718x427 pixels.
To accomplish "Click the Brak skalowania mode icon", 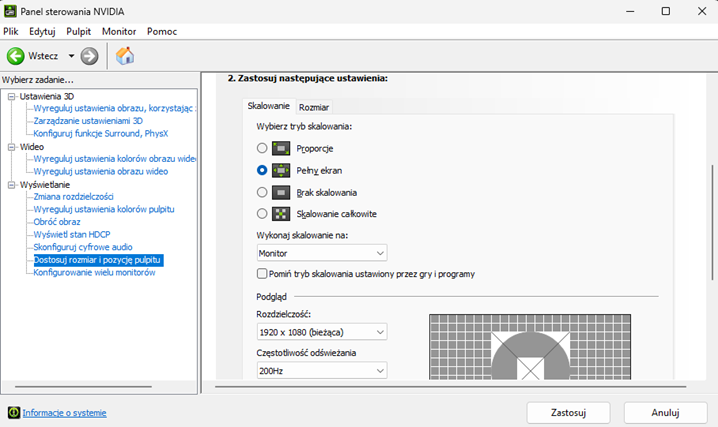I will (281, 192).
